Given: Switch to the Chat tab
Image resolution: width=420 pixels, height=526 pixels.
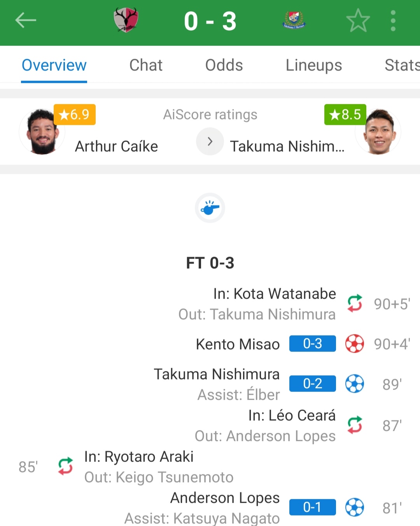Looking at the screenshot, I should coord(146,65).
